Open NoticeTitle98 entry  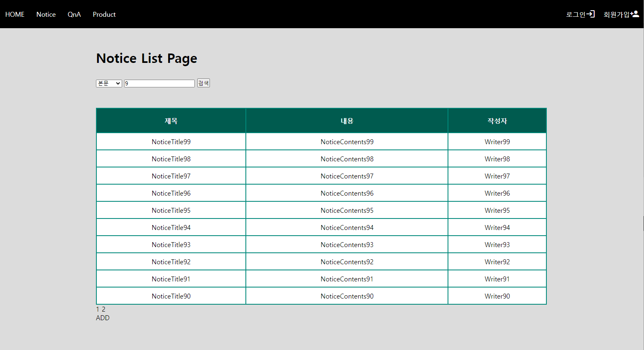coord(171,159)
